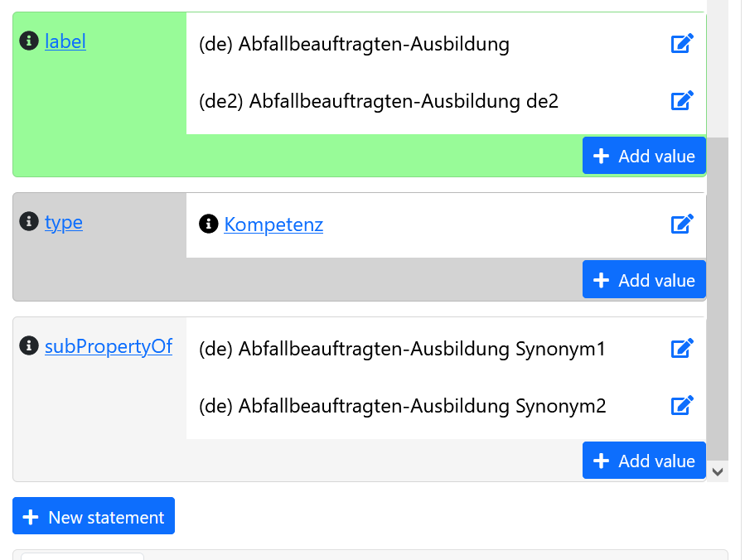The height and width of the screenshot is (560, 745).
Task: Edit the Synonym1 subPropertyOf value
Action: (x=682, y=348)
